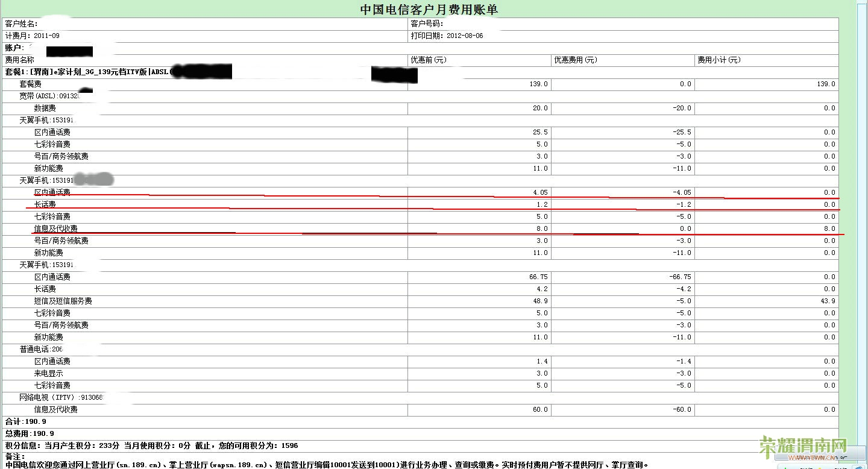Screen dimensions: 868x469
Task: Select the 优惠前(元) column header
Action: click(429, 60)
